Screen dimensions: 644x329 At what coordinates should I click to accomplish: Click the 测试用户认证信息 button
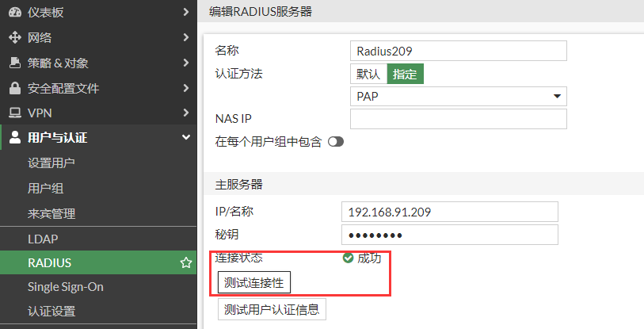(x=272, y=309)
